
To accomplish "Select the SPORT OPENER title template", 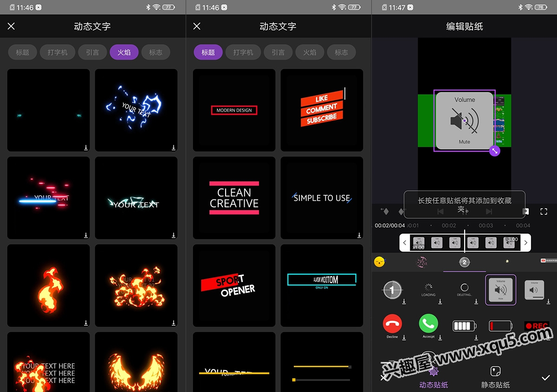I will [234, 285].
